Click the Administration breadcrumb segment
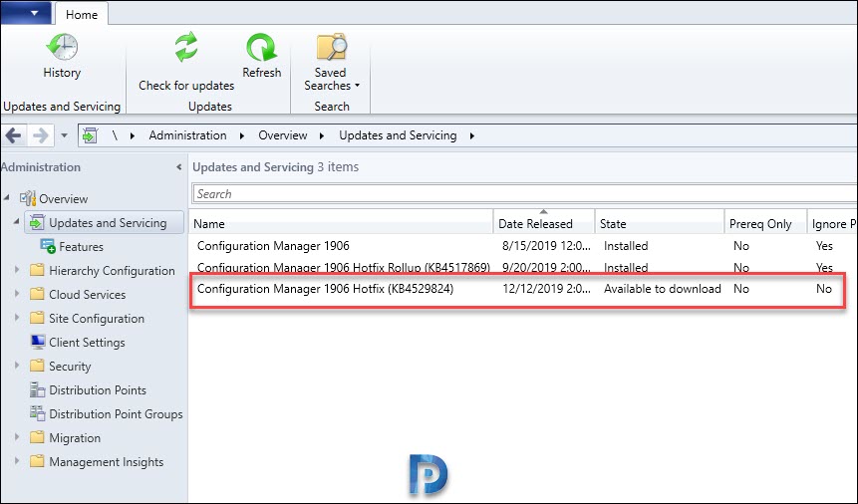This screenshot has height=504, width=858. coord(187,135)
